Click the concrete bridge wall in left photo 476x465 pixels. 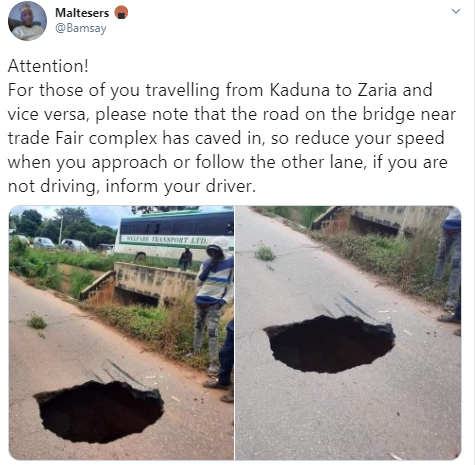[x=156, y=281]
